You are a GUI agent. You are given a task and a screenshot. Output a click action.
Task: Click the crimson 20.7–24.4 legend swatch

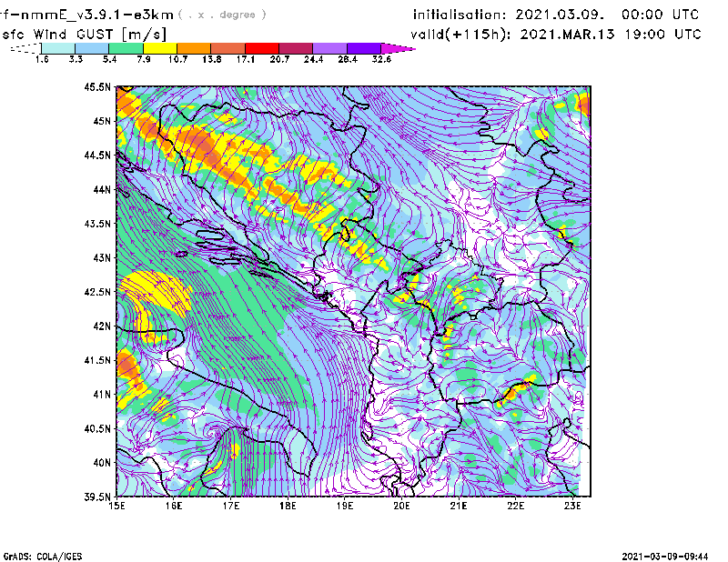pyautogui.click(x=296, y=48)
